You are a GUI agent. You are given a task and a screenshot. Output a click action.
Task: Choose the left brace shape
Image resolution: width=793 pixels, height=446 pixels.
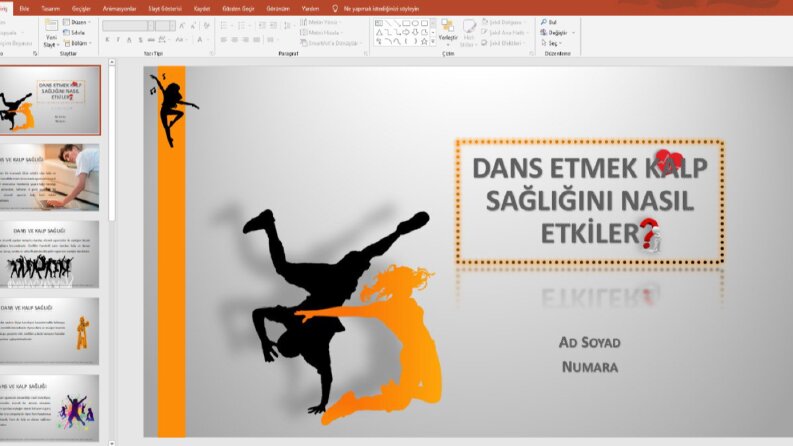(x=406, y=41)
